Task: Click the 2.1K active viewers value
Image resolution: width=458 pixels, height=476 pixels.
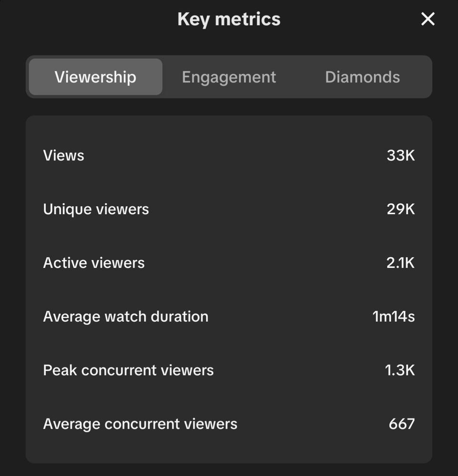Action: tap(400, 263)
